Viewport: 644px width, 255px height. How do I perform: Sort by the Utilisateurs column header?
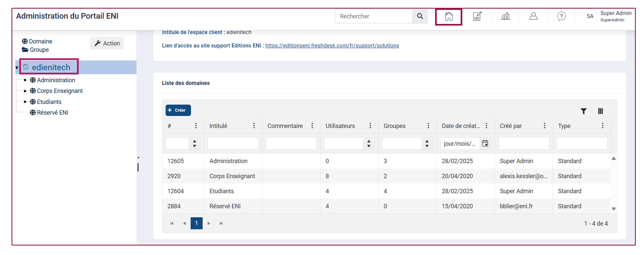pyautogui.click(x=340, y=126)
